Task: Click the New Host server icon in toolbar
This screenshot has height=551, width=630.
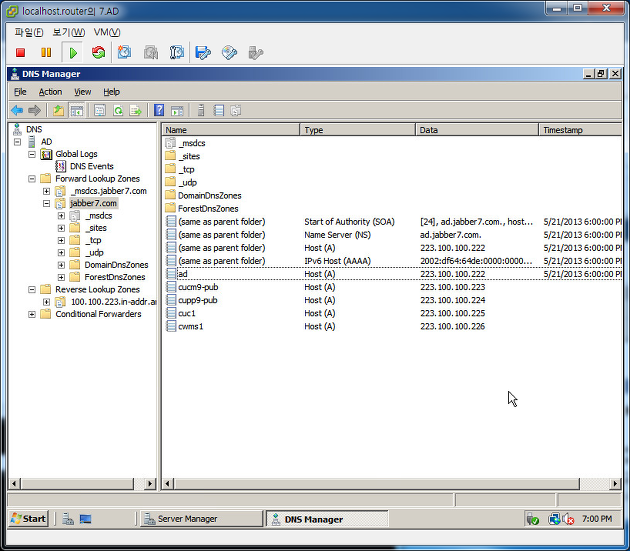Action: [201, 110]
